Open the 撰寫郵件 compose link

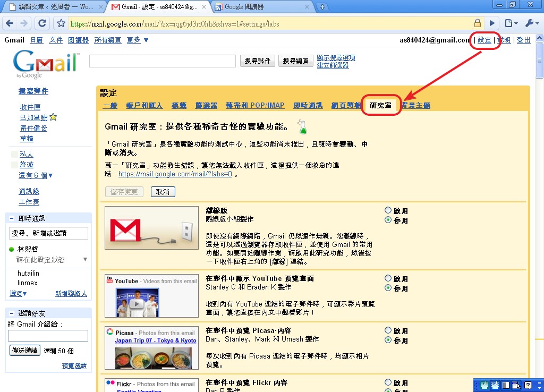pyautogui.click(x=33, y=91)
